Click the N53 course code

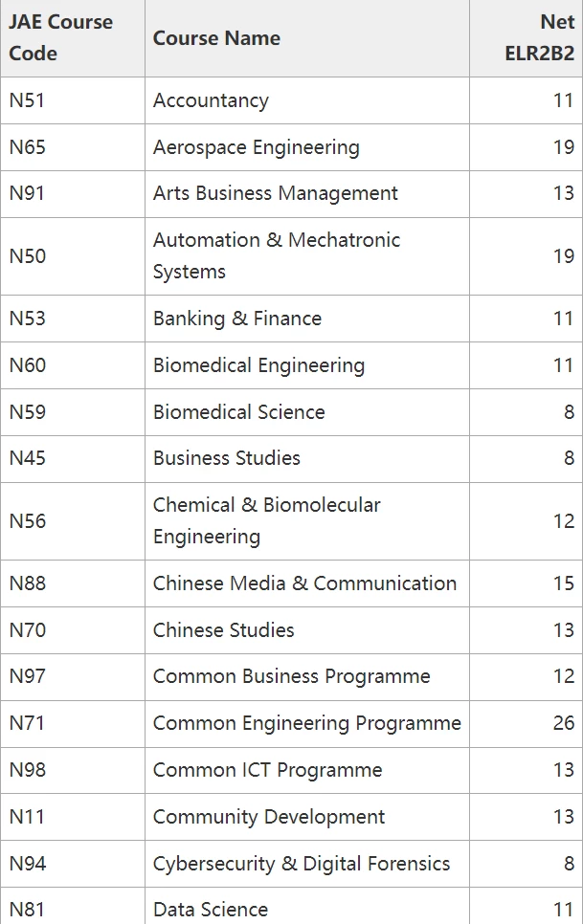(27, 319)
